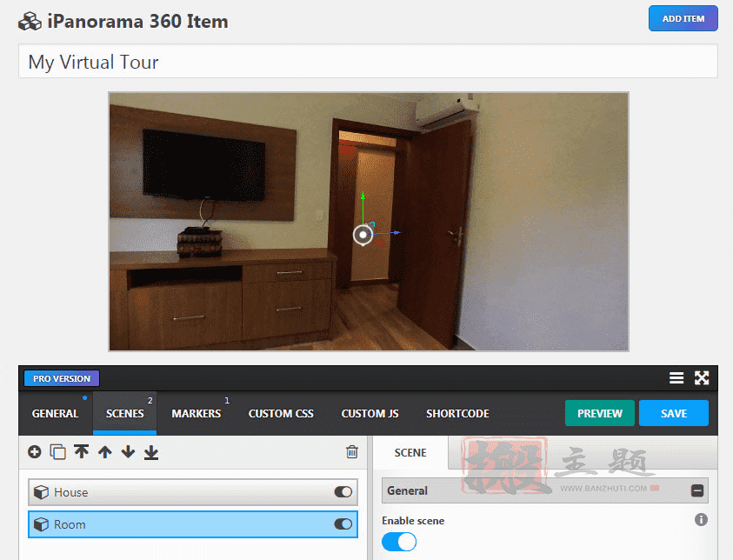
Task: Select the Room scene row
Action: [193, 524]
